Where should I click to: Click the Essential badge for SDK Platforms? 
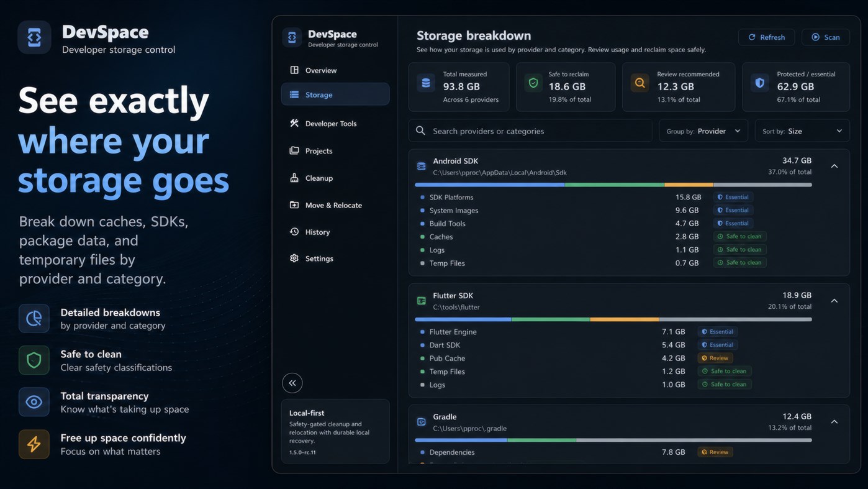click(x=733, y=197)
